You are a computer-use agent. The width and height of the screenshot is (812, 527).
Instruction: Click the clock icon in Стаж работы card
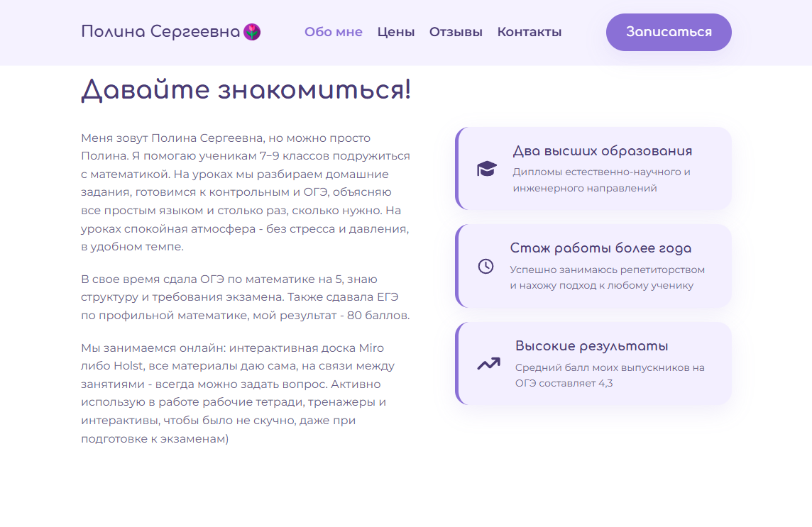[x=485, y=267]
